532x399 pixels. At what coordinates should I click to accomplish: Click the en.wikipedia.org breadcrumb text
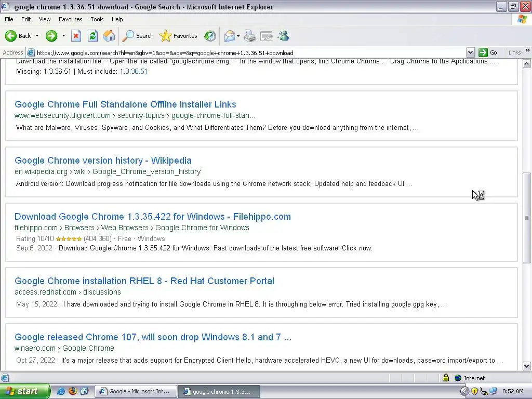tap(41, 171)
